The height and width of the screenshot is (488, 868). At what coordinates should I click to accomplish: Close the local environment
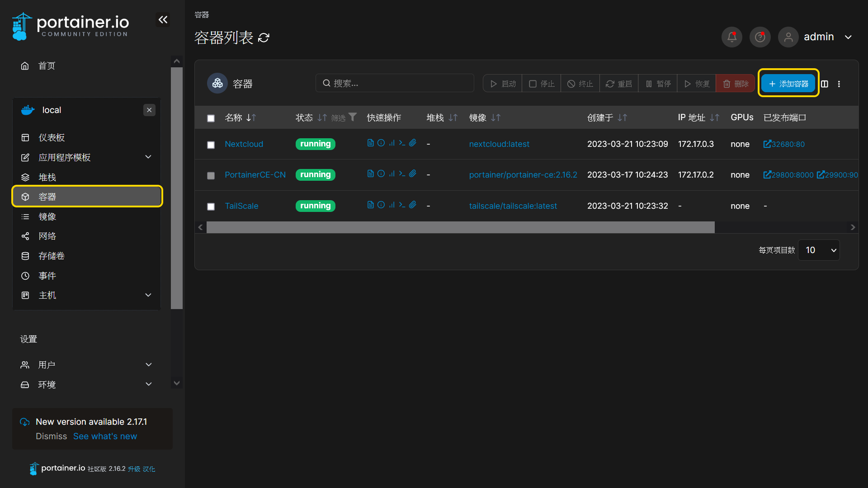click(x=149, y=110)
